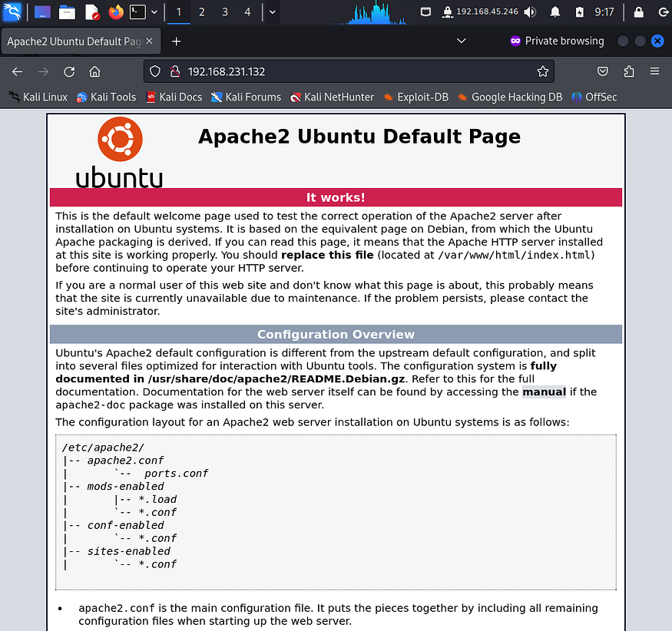
Task: Open the CPU usage graph monitor
Action: [x=371, y=12]
